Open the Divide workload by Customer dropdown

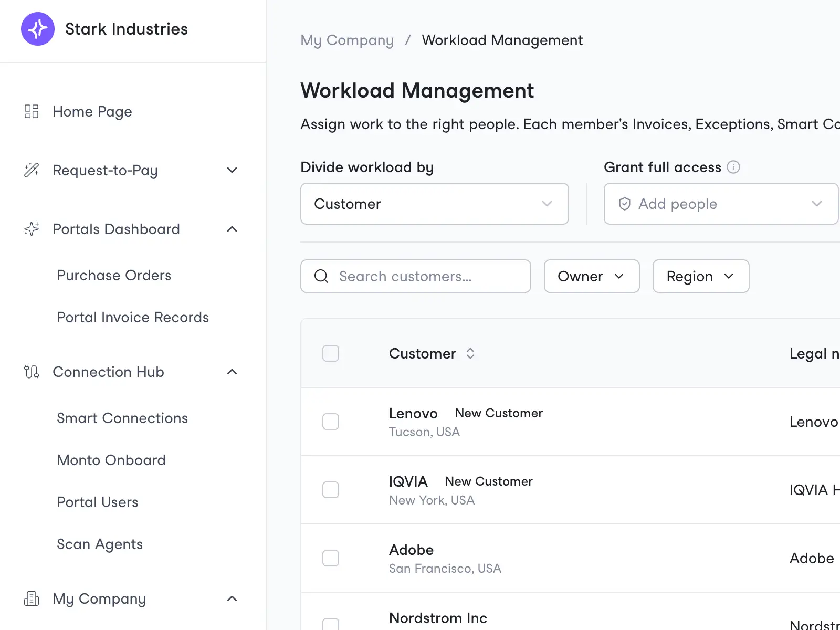[x=435, y=204]
